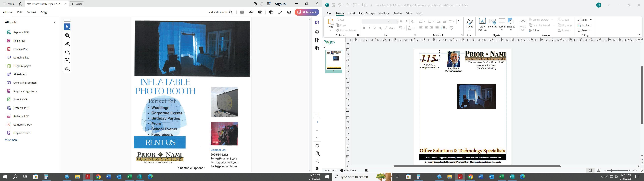
Task: Click the AI Assistant button
Action: [307, 12]
